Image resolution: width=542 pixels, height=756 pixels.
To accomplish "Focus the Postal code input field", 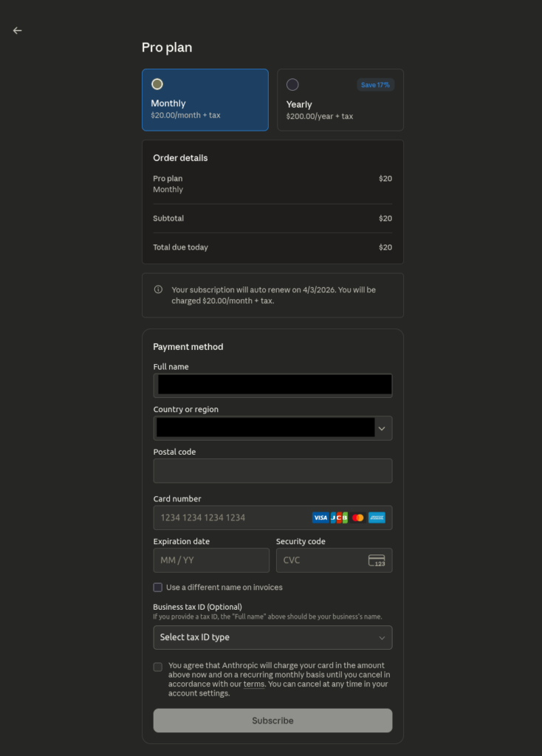I will (x=272, y=471).
